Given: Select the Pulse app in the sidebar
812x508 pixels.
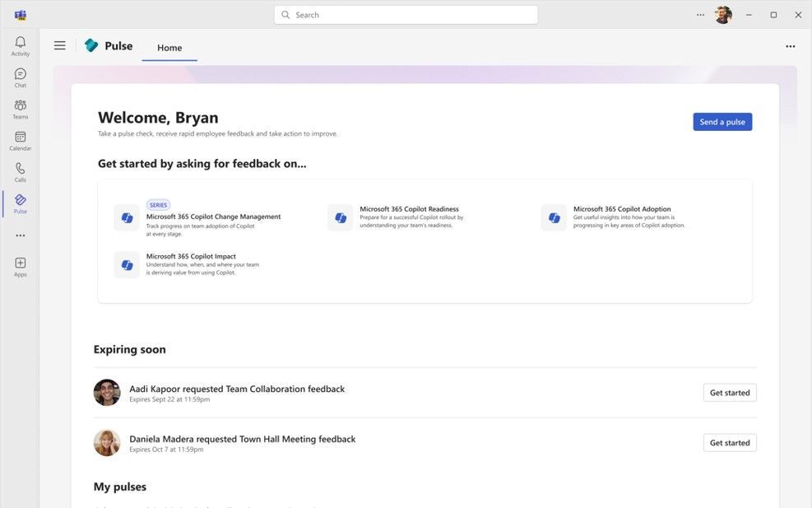Looking at the screenshot, I should 21,204.
